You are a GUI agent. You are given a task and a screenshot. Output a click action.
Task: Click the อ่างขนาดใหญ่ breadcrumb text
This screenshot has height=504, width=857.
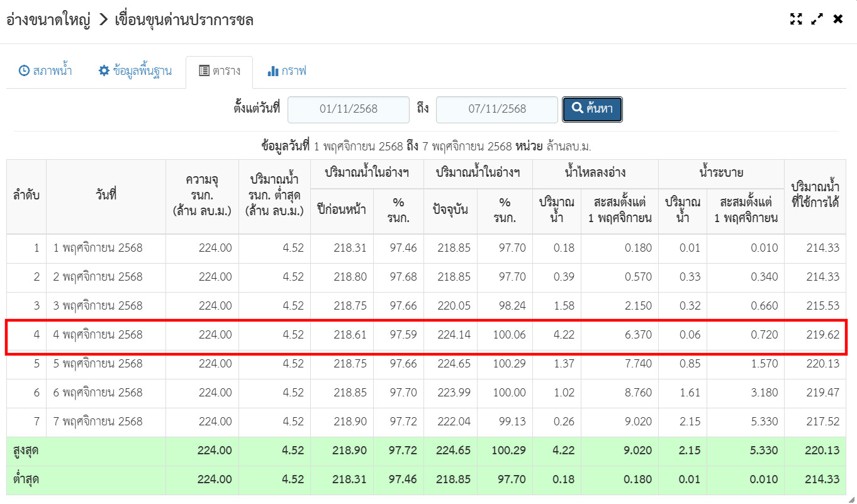48,20
